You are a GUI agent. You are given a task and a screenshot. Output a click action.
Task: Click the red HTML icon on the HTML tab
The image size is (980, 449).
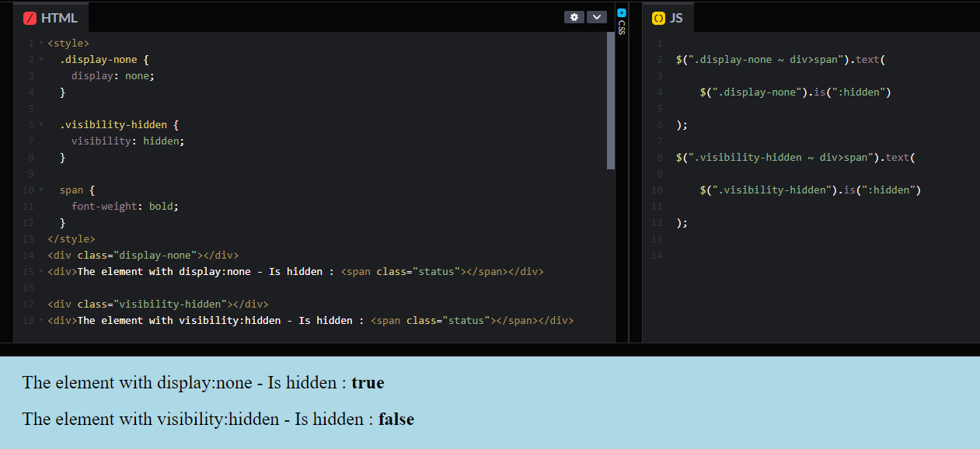tap(30, 16)
